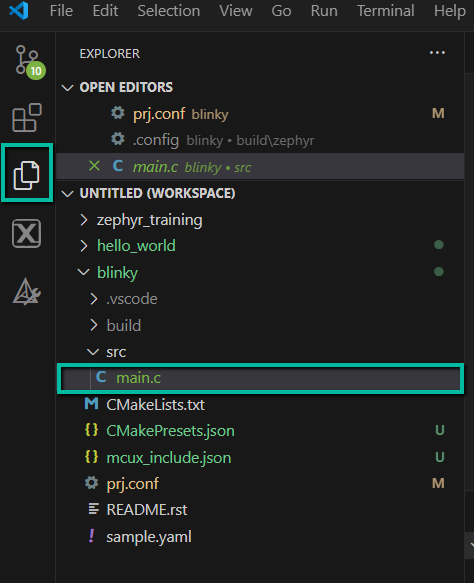Expand the build folder
The width and height of the screenshot is (474, 583).
point(94,325)
